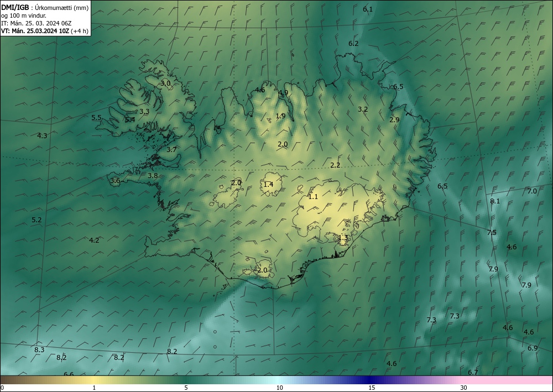Click the title 'DMI/IGB : Úrkomumætti (mm)'

coord(45,7)
